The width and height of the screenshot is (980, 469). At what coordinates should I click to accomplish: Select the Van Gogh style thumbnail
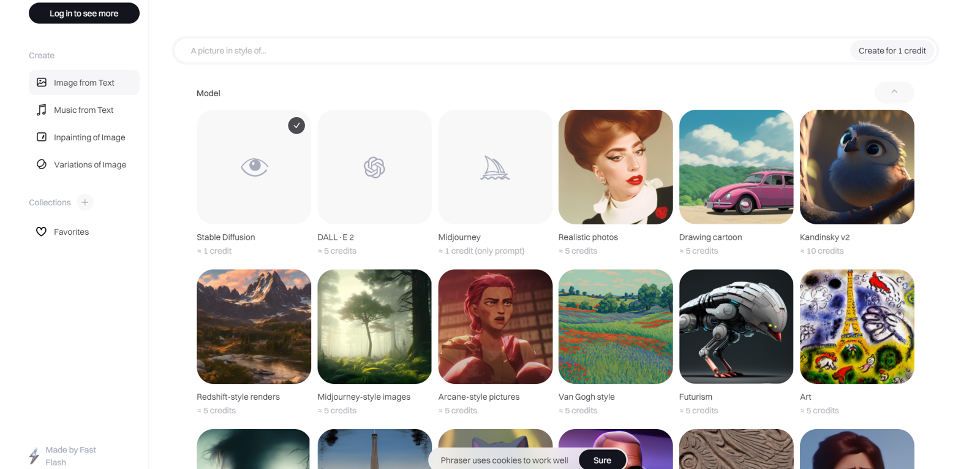click(616, 326)
